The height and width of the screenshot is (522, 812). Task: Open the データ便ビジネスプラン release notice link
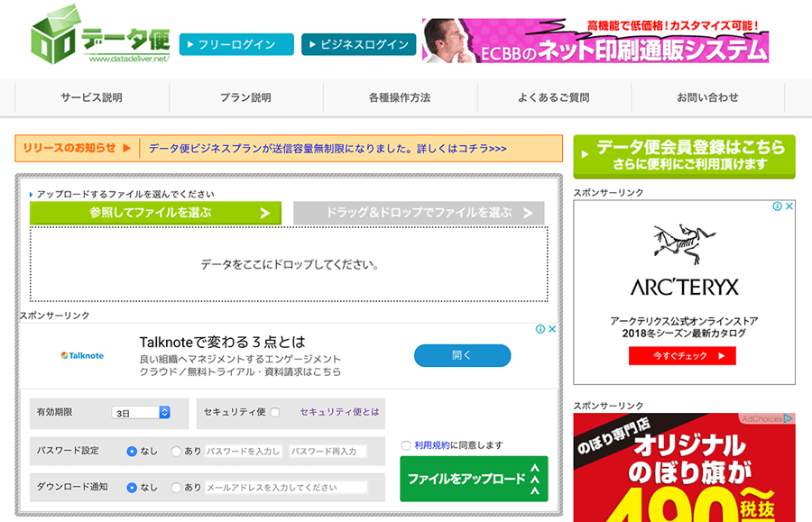coord(328,149)
